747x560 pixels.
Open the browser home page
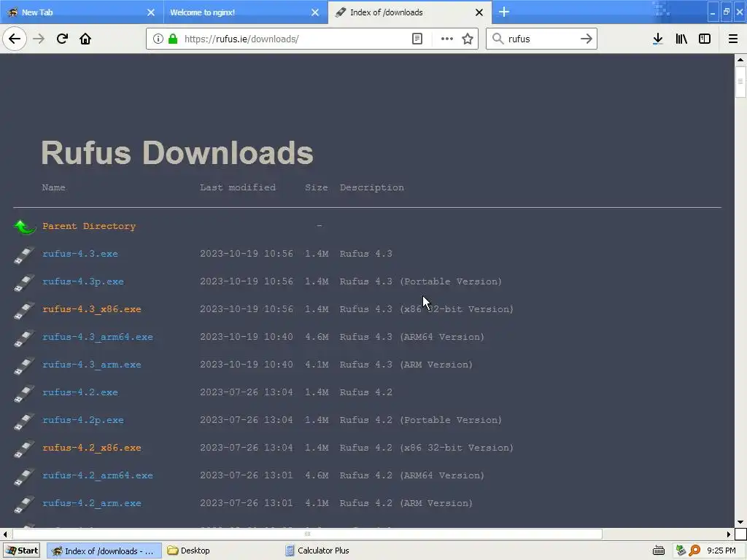click(x=85, y=39)
